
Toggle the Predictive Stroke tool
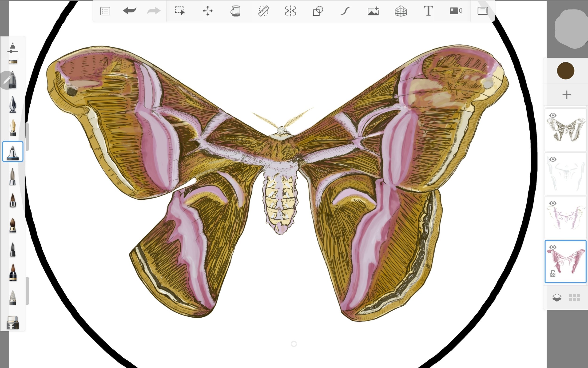(x=346, y=11)
